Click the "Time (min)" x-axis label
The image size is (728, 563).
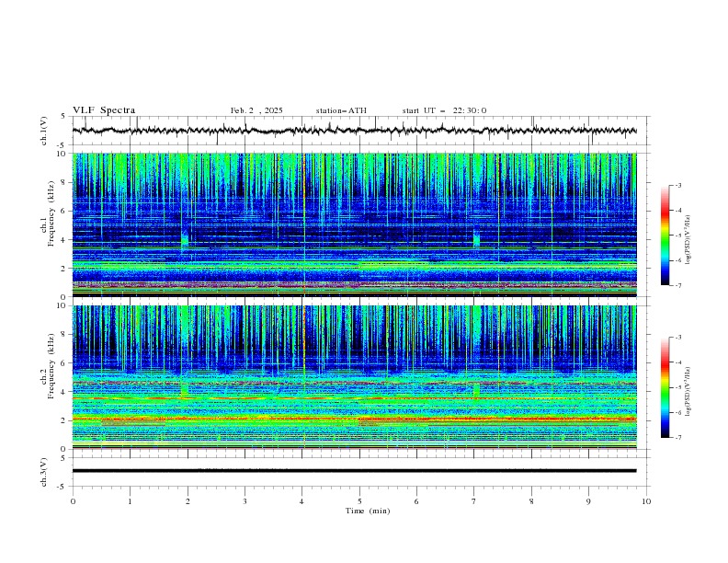pos(368,511)
